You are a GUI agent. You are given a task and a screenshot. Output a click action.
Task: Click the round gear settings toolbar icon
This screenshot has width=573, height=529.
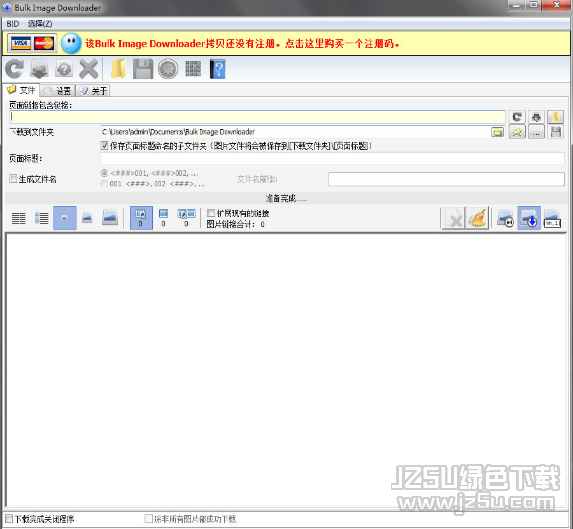click(x=168, y=69)
